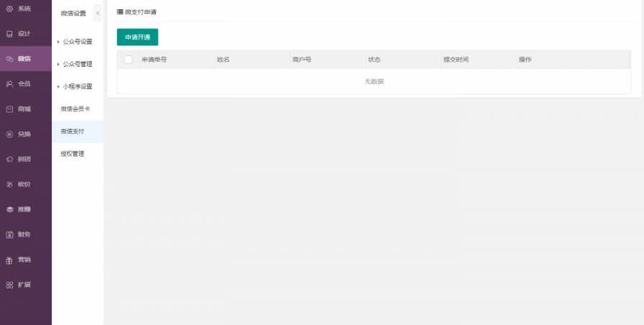Collapse the submenu panel with double-chevron
The image size is (644, 325).
point(98,13)
